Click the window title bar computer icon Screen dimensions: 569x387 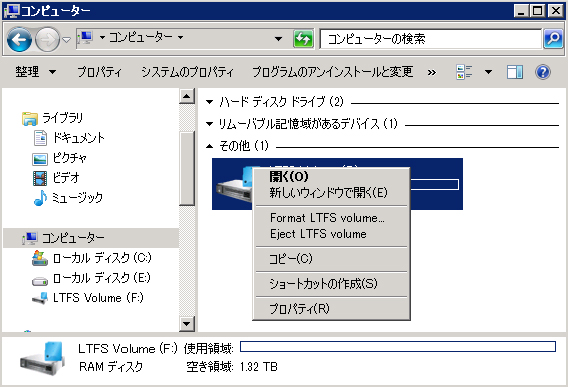12,11
